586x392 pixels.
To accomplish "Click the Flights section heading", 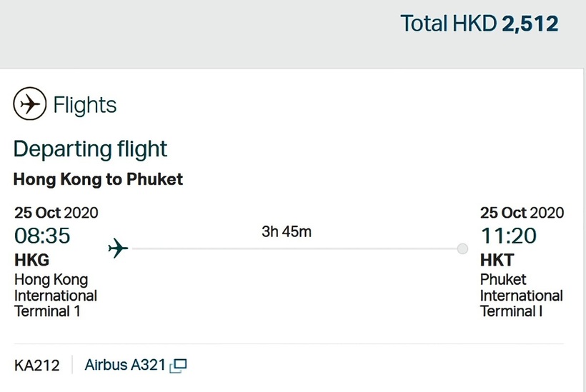I will (84, 105).
